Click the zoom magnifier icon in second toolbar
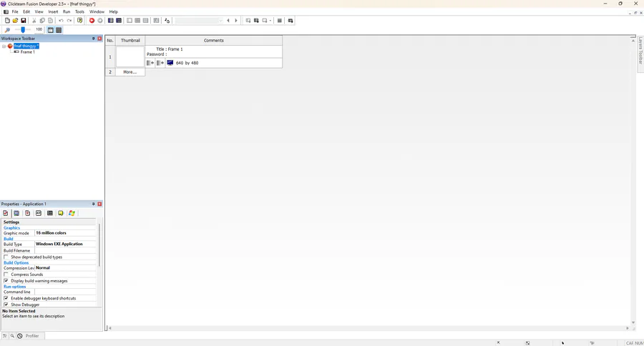The image size is (644, 346). click(x=7, y=30)
